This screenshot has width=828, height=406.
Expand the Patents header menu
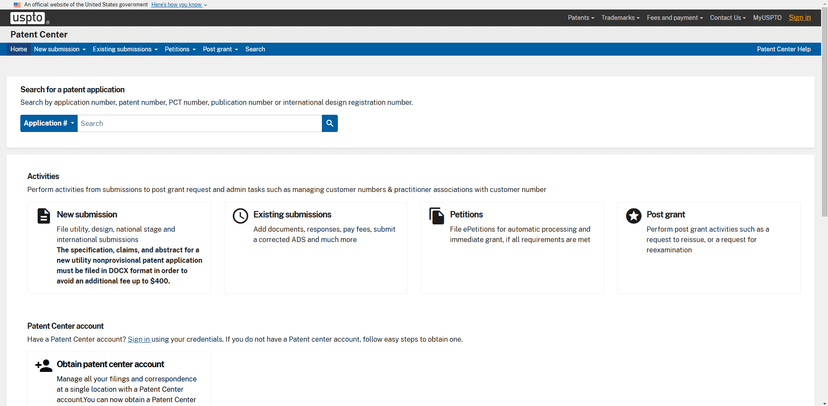[581, 18]
